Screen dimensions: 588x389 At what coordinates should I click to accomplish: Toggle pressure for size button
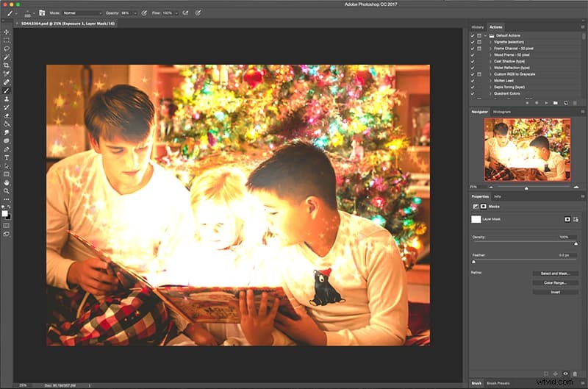(x=198, y=13)
